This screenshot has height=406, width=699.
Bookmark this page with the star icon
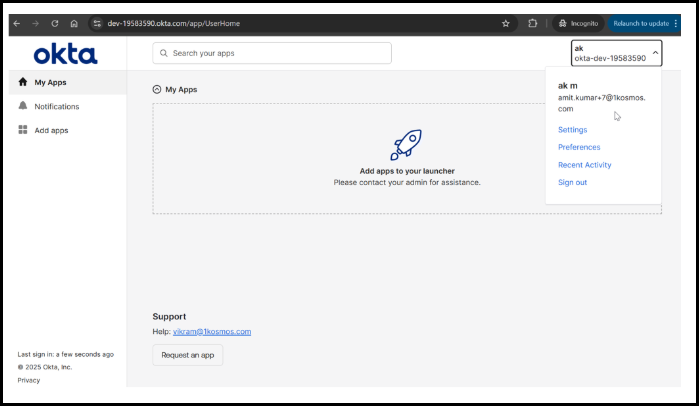point(506,23)
